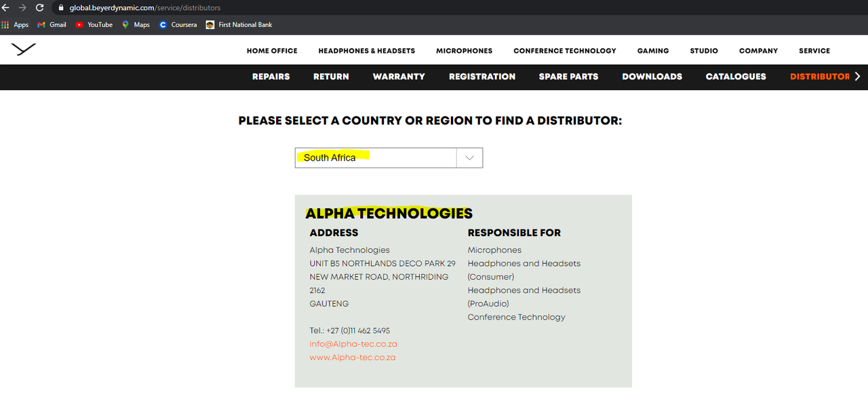Click the UNIT B5 NORTHLANDS DECO PARK address line

(x=382, y=263)
